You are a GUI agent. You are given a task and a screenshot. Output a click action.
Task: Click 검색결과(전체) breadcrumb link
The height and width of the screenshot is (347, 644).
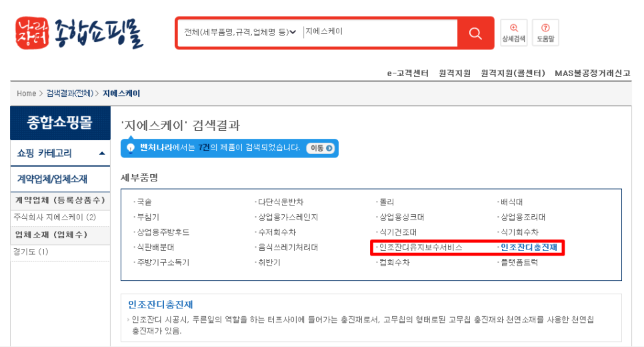(70, 93)
